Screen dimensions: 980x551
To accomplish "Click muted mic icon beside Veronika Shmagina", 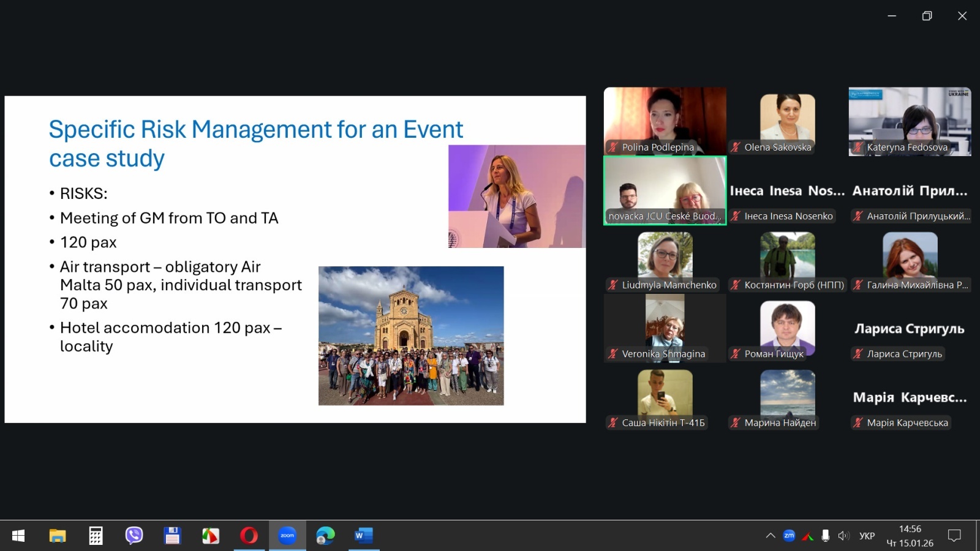I will pyautogui.click(x=612, y=354).
